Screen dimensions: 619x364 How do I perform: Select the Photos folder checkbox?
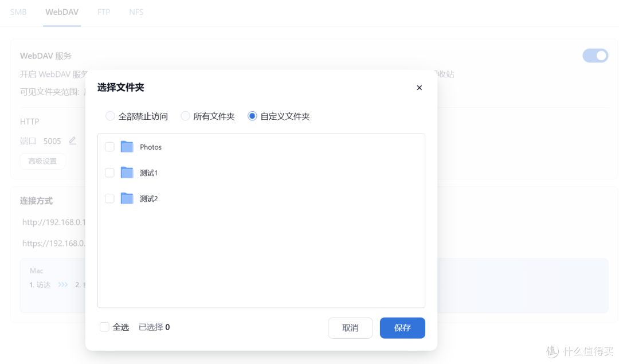109,147
